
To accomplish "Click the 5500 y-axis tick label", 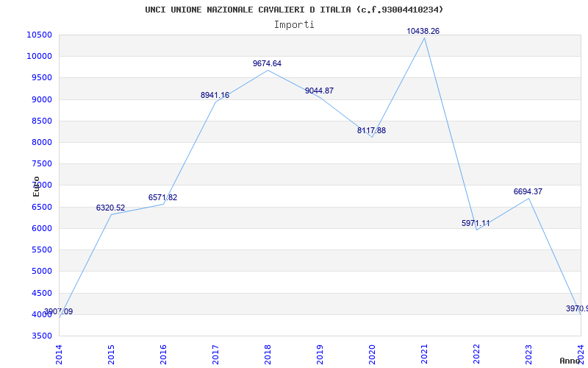I will click(x=41, y=250).
